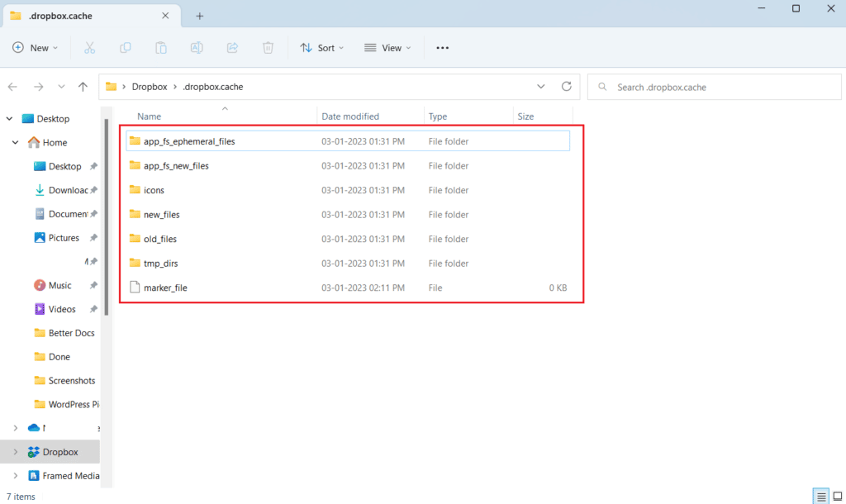Open the Sort dropdown

321,47
